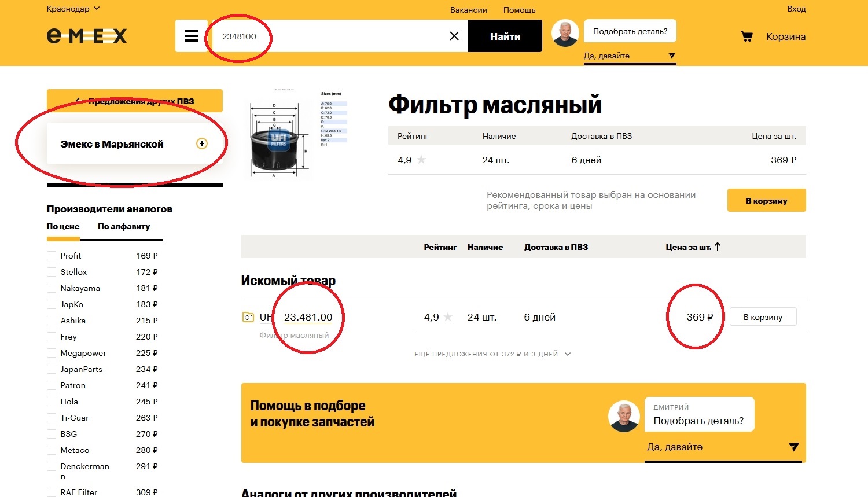Check the Megapower checkbox
The width and height of the screenshot is (868, 497).
(52, 353)
